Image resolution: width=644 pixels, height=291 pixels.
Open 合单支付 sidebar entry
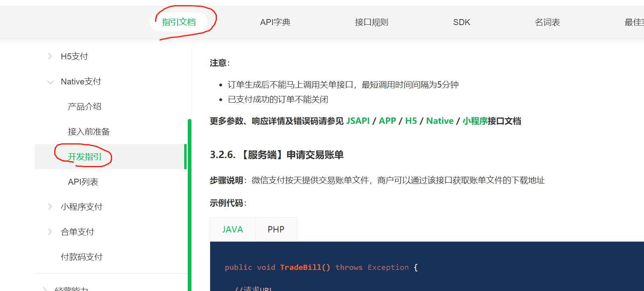[77, 232]
